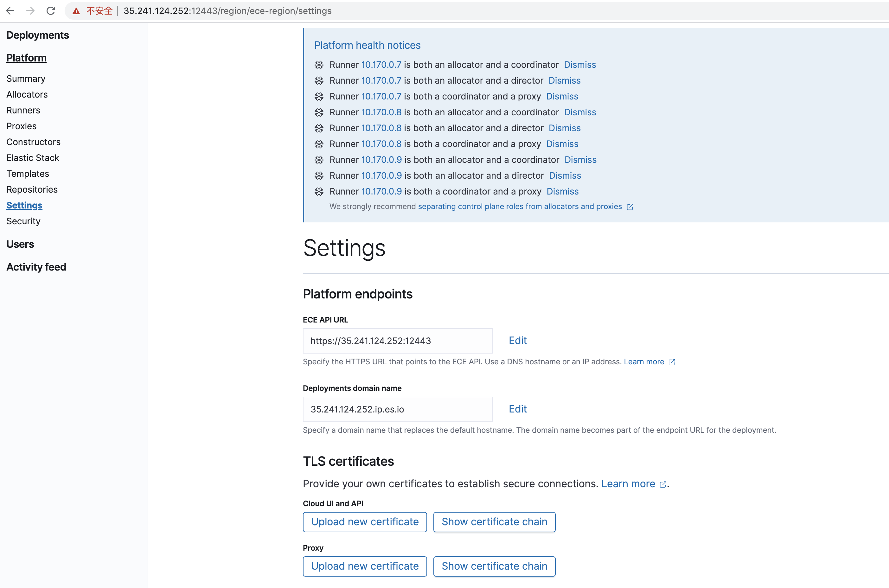Image resolution: width=889 pixels, height=588 pixels.
Task: Click external link icon after ECE API Learn more
Action: pos(672,362)
